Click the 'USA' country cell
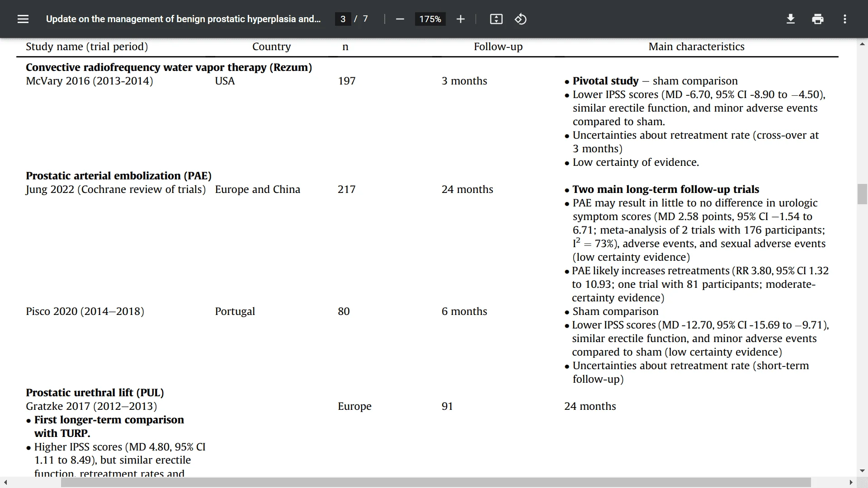 tap(225, 81)
